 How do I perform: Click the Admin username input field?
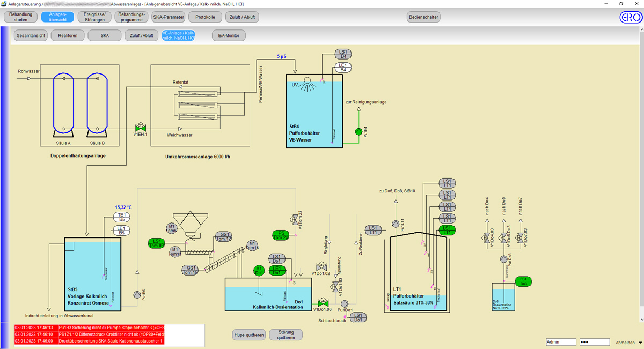tap(560, 342)
